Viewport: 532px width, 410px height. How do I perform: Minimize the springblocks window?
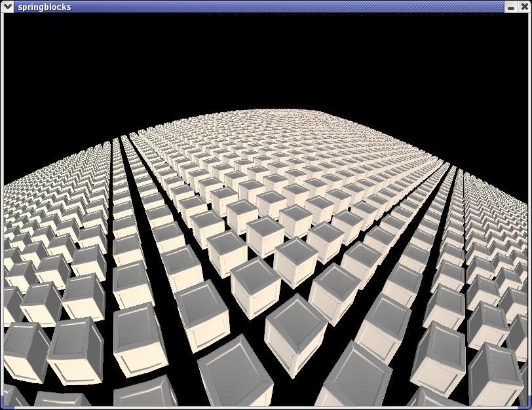click(511, 7)
